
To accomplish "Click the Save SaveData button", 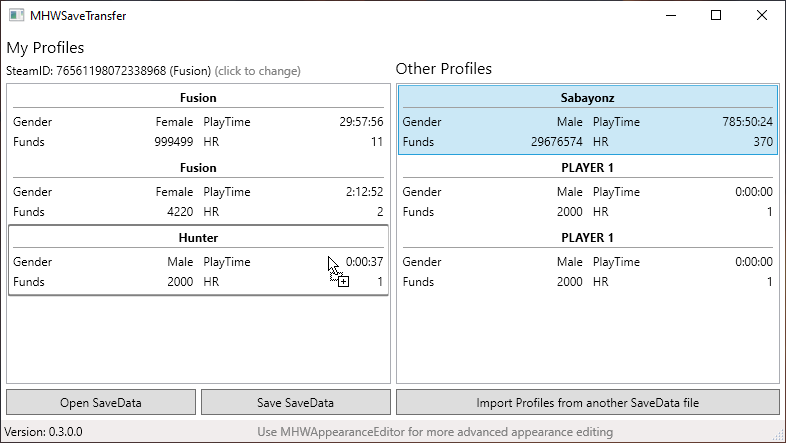I will (296, 402).
